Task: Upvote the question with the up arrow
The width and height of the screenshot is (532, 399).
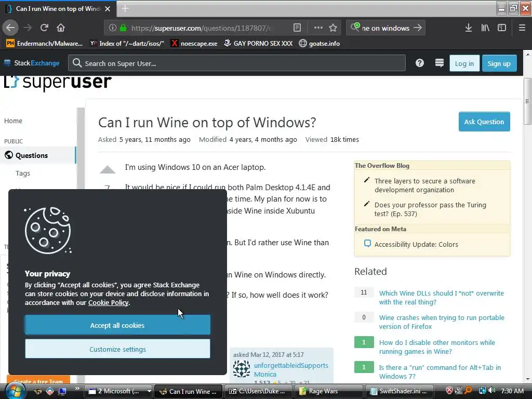Action: [108, 170]
